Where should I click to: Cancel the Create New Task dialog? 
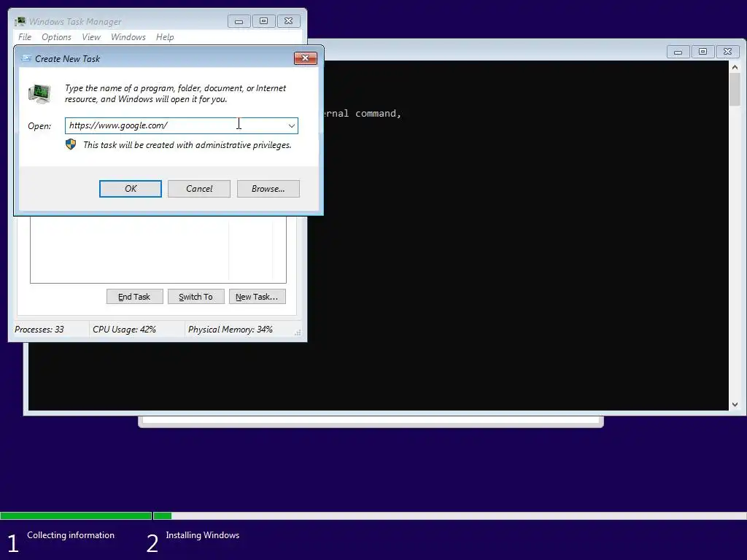199,189
